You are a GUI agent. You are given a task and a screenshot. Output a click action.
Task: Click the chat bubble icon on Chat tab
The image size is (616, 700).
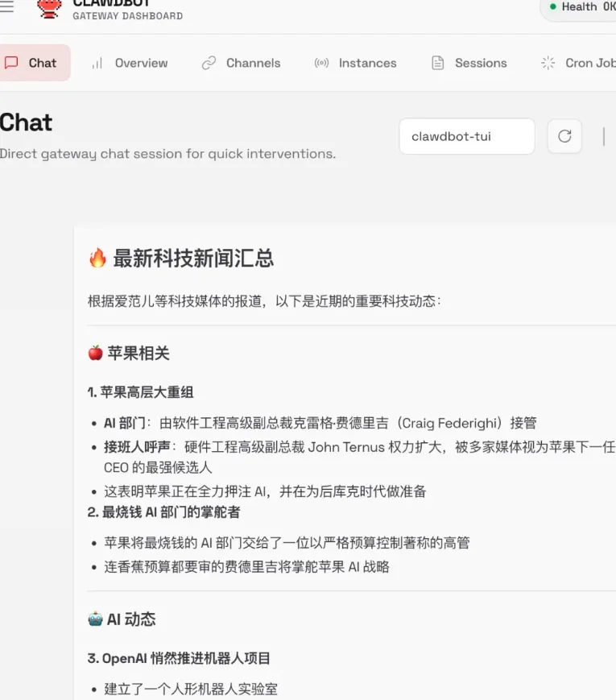coord(11,63)
